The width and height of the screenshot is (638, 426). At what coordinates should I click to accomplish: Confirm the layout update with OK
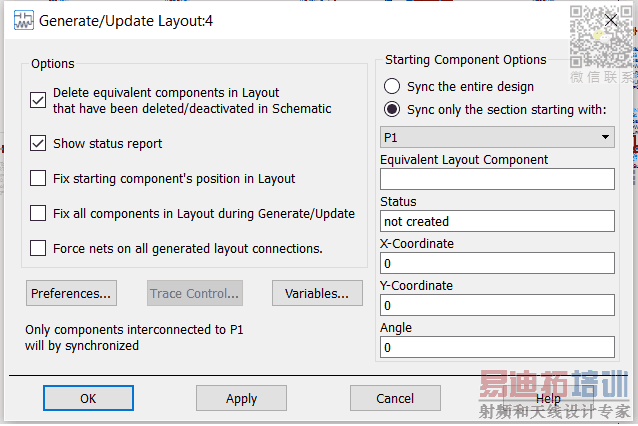pyautogui.click(x=88, y=398)
